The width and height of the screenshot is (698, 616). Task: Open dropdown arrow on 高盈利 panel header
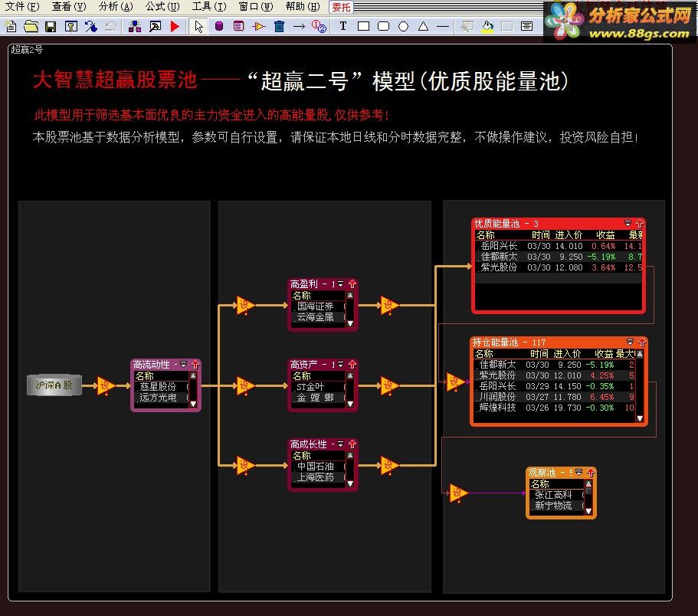[x=340, y=283]
